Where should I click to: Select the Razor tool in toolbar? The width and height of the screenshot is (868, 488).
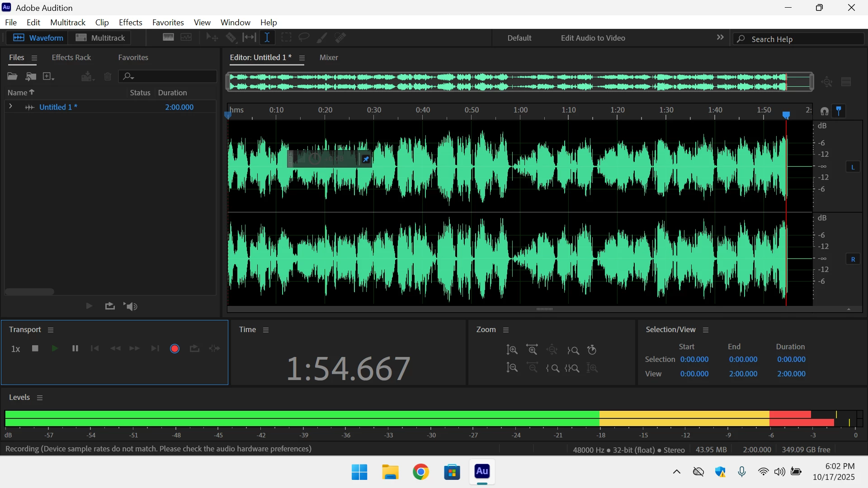tap(231, 38)
